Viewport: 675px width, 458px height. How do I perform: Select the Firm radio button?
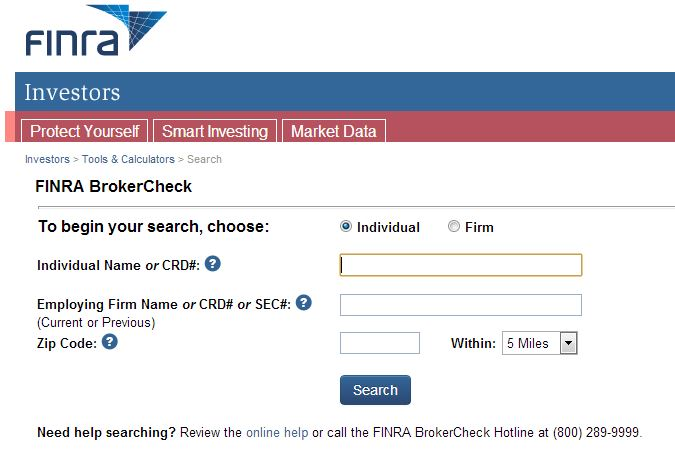click(454, 226)
